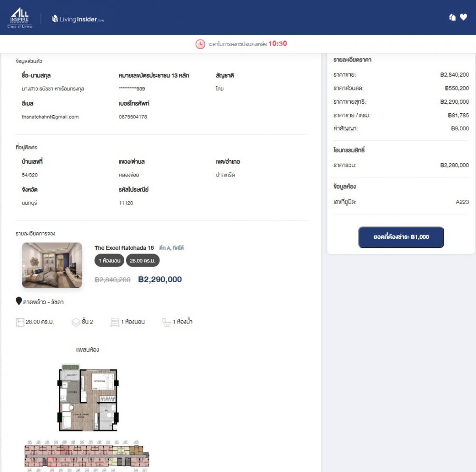The image size is (476, 472).
Task: Click the email thanatchahnt@gmail.com
Action: (x=50, y=117)
